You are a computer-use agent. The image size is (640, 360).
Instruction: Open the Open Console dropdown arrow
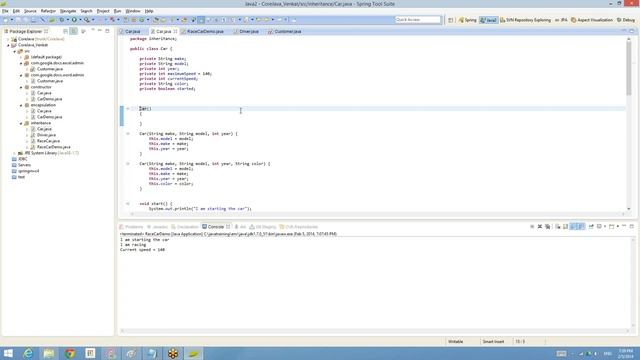click(617, 227)
